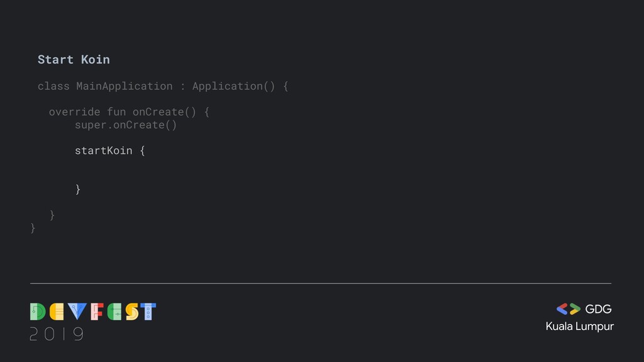The image size is (644, 362).
Task: Click the red F in the DevFest logo
Action: [97, 312]
